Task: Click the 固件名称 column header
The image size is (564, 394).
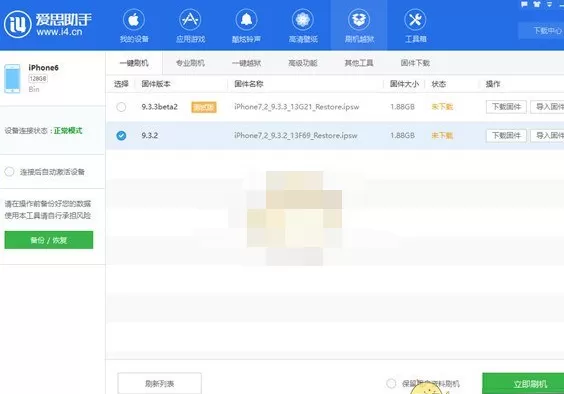Action: pyautogui.click(x=249, y=84)
